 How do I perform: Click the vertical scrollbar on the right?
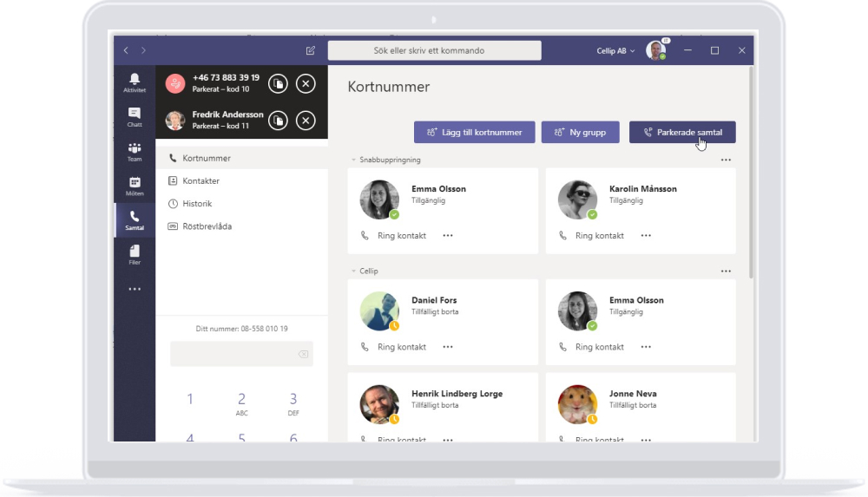[751, 173]
